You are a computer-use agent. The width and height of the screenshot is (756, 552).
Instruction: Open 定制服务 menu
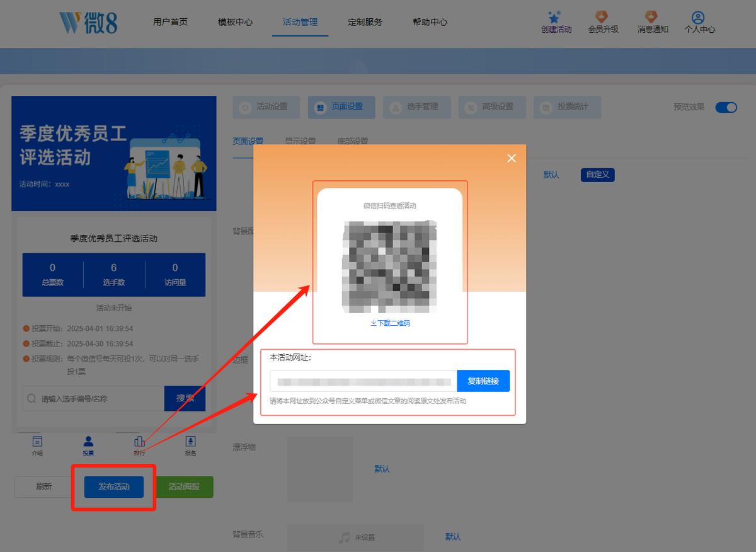point(365,22)
